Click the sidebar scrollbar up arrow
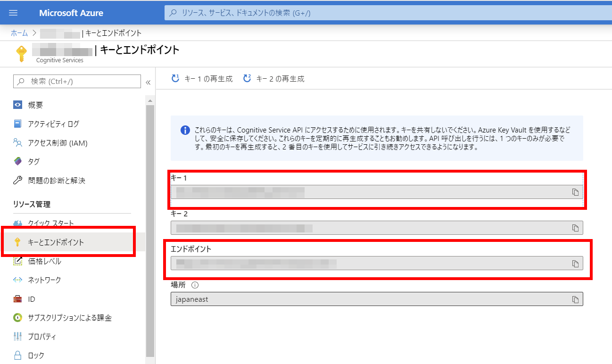Viewport: 612px width, 364px height. (150, 100)
